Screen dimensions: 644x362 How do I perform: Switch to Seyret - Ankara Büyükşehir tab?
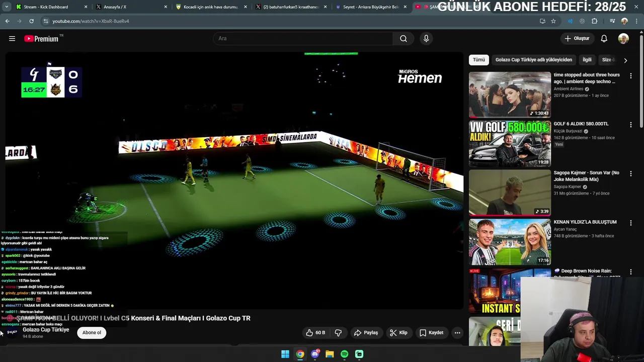[371, 7]
